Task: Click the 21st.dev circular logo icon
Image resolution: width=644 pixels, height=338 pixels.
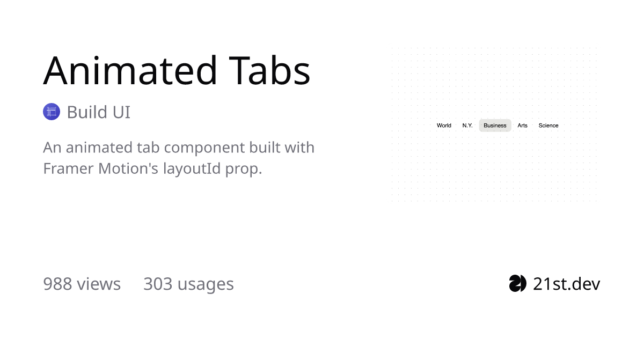Action: (x=518, y=283)
